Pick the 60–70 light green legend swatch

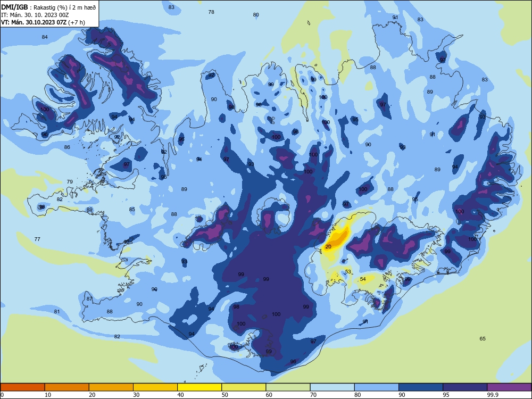(x=288, y=387)
